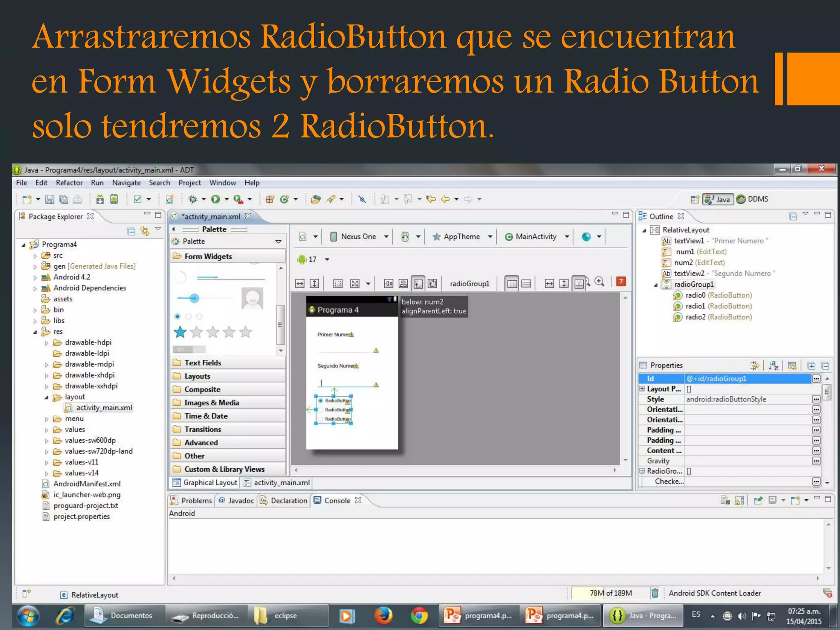Click the first star of rating bar
This screenshot has height=630, width=840.
click(180, 332)
